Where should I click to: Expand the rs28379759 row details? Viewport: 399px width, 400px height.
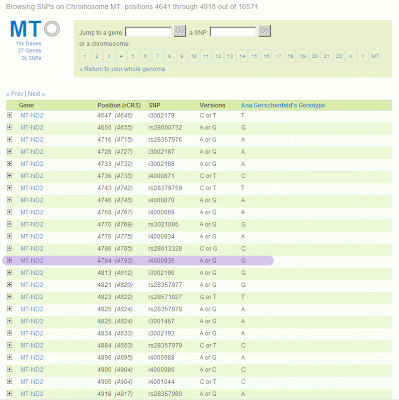point(9,188)
